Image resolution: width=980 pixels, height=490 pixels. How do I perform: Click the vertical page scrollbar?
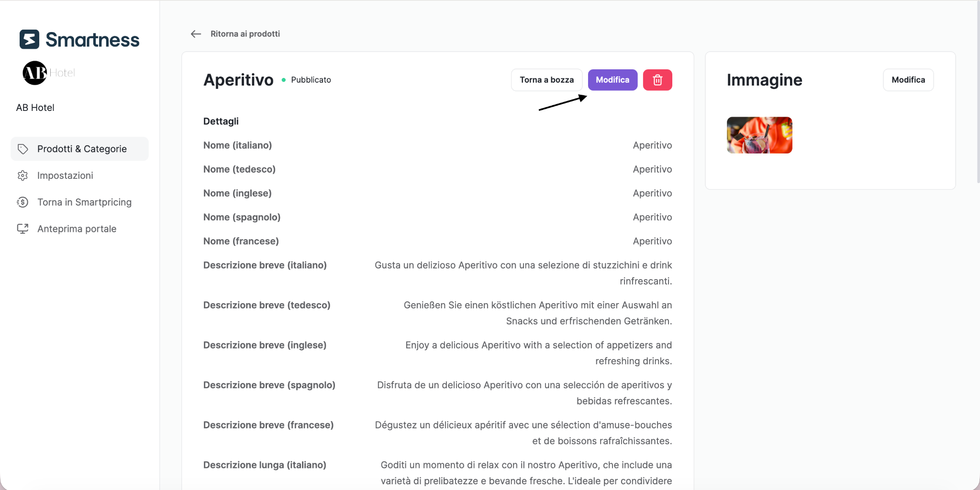coord(978,92)
